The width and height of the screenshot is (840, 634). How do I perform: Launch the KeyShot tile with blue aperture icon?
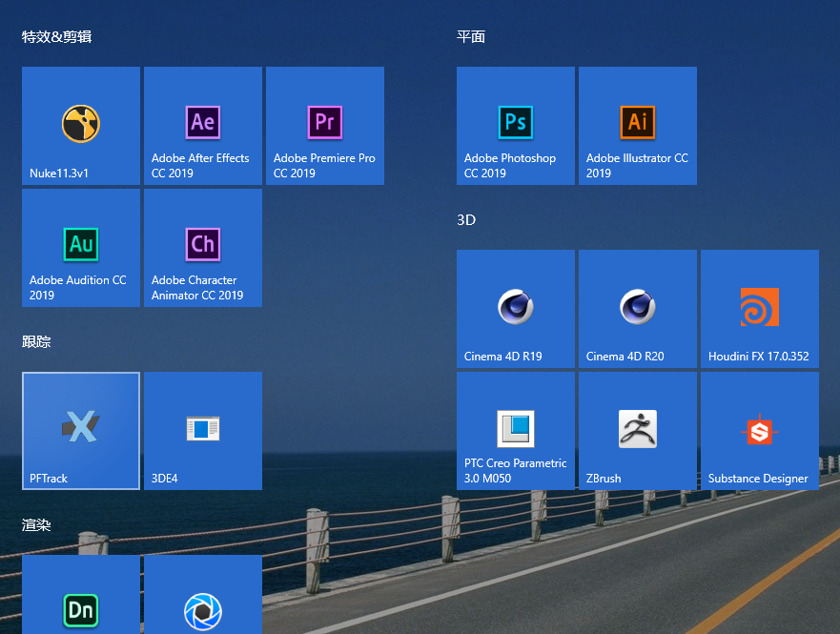pyautogui.click(x=203, y=594)
